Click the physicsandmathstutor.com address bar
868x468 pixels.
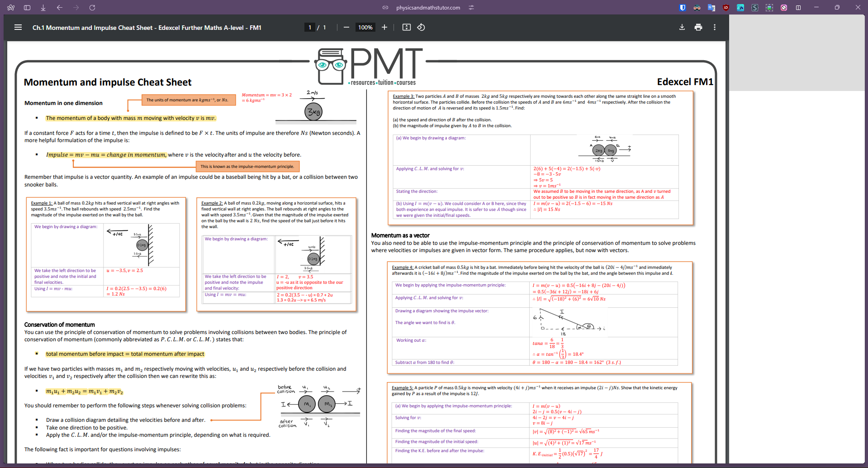428,8
